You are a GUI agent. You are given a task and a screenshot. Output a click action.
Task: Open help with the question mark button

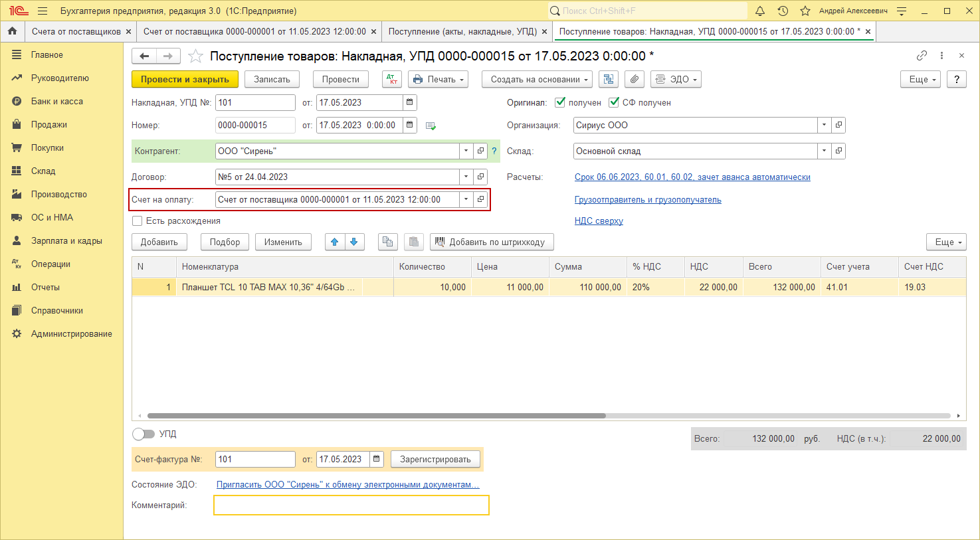(x=957, y=79)
